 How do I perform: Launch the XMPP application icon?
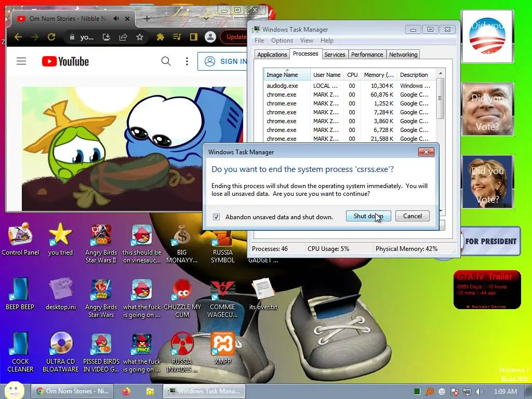[222, 348]
